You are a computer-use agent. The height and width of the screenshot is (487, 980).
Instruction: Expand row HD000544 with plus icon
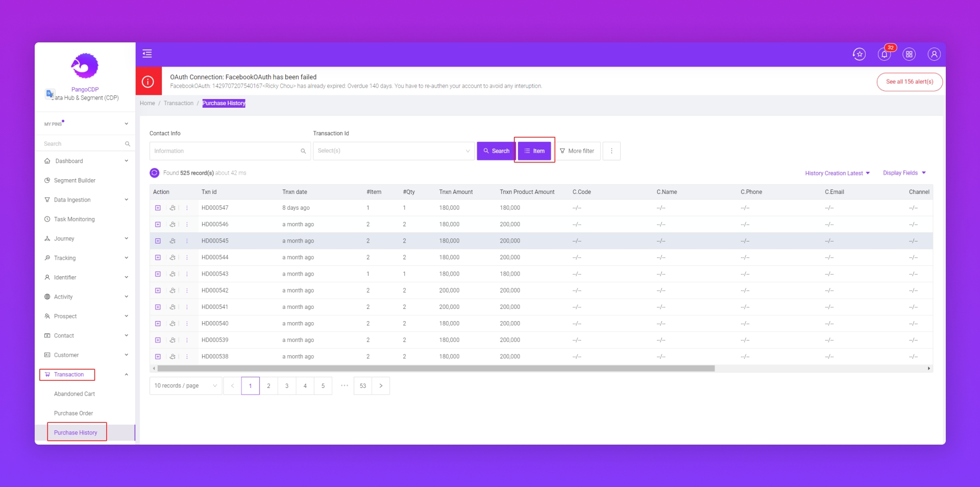pos(158,257)
